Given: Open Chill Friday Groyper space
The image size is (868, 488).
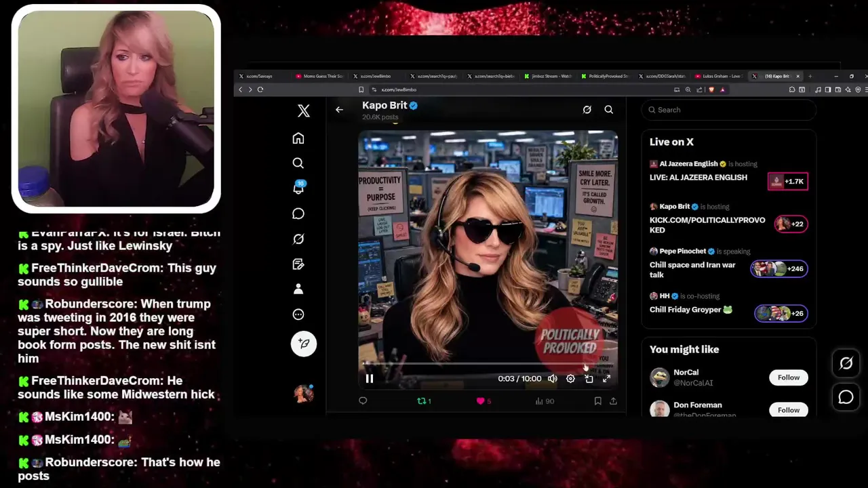Looking at the screenshot, I should [691, 310].
